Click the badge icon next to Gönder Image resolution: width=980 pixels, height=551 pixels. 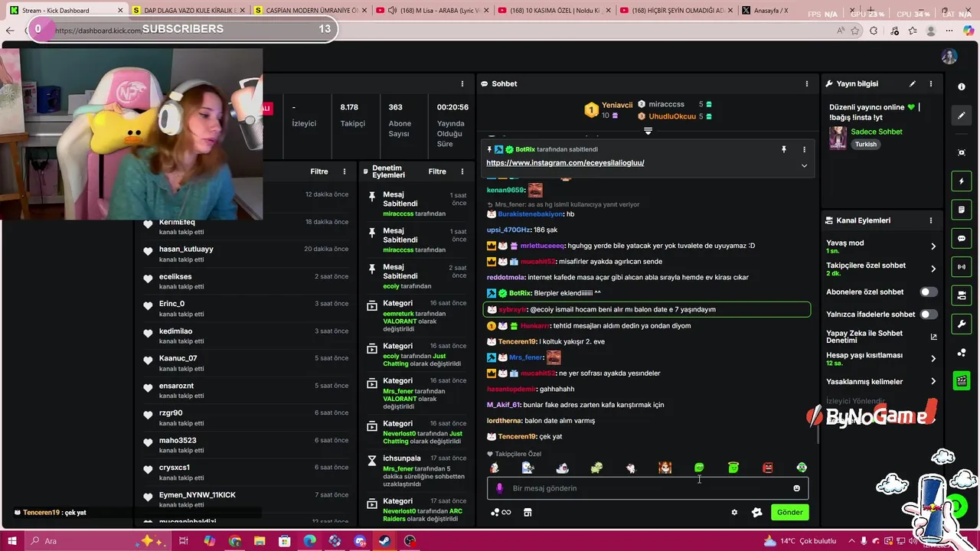point(757,513)
